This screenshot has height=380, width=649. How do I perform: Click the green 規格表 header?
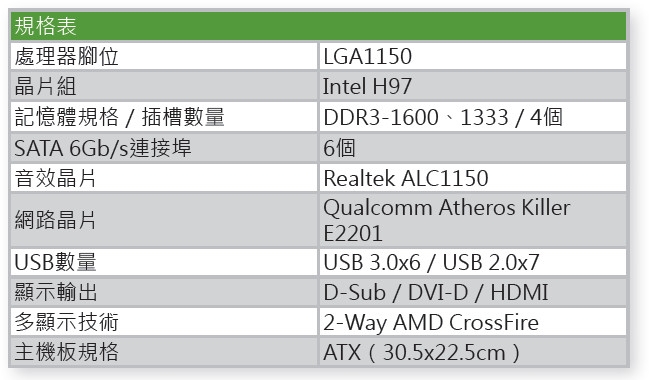click(318, 26)
